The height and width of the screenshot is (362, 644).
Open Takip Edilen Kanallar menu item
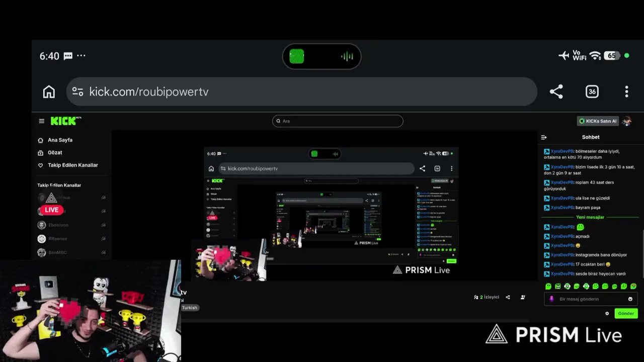(x=72, y=165)
